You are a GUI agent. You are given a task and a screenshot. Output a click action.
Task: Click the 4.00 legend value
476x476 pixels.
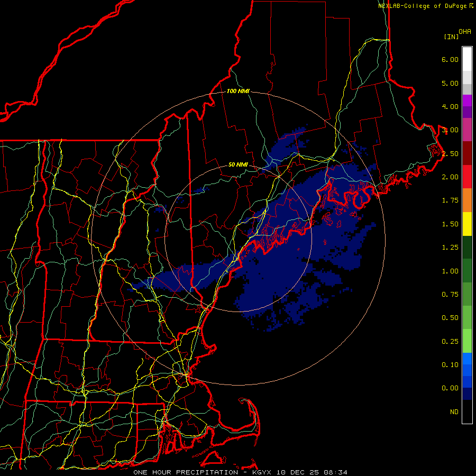[x=450, y=106]
